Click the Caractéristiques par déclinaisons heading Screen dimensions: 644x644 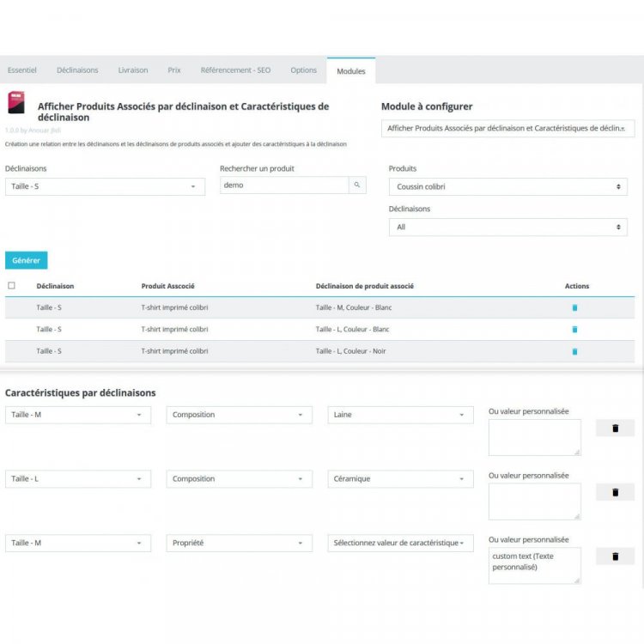pos(81,393)
